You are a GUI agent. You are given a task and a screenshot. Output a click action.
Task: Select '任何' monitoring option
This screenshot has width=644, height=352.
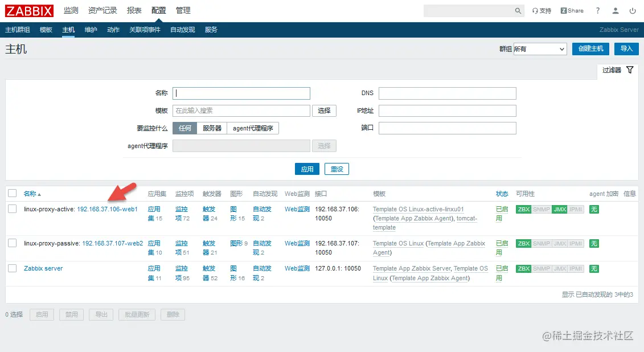(185, 128)
